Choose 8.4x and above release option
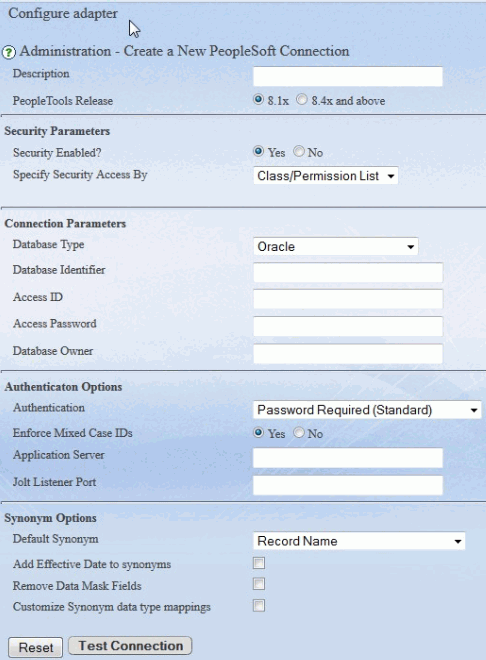Viewport: 486px width, 660px height. [301, 100]
